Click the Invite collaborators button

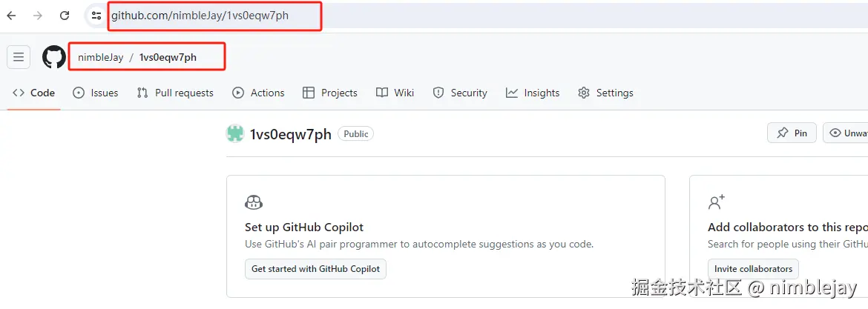[754, 269]
